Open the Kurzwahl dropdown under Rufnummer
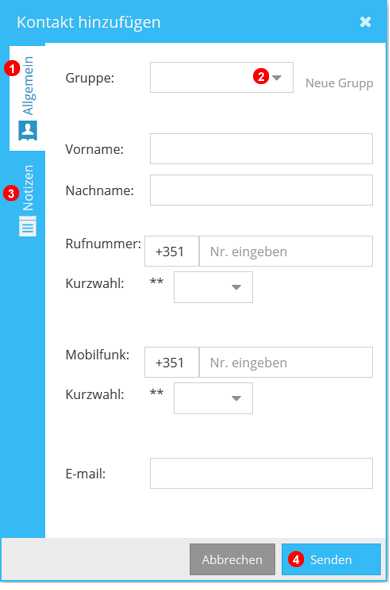The width and height of the screenshot is (390, 590). 213,287
